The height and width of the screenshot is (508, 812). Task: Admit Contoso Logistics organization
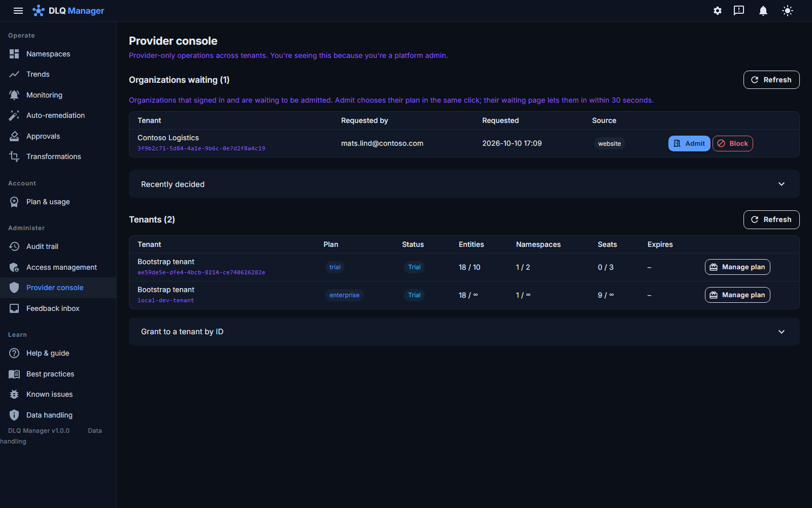coord(689,144)
